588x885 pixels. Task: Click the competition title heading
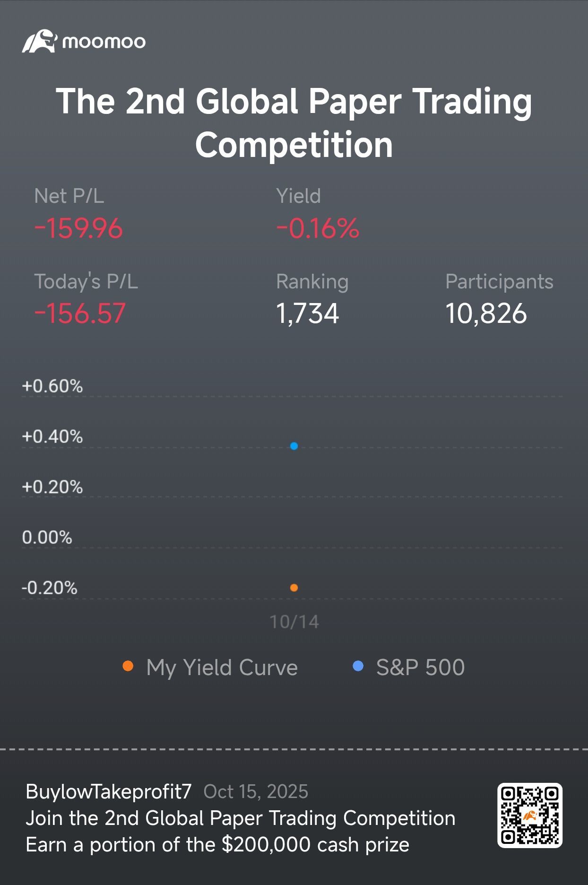[x=294, y=123]
